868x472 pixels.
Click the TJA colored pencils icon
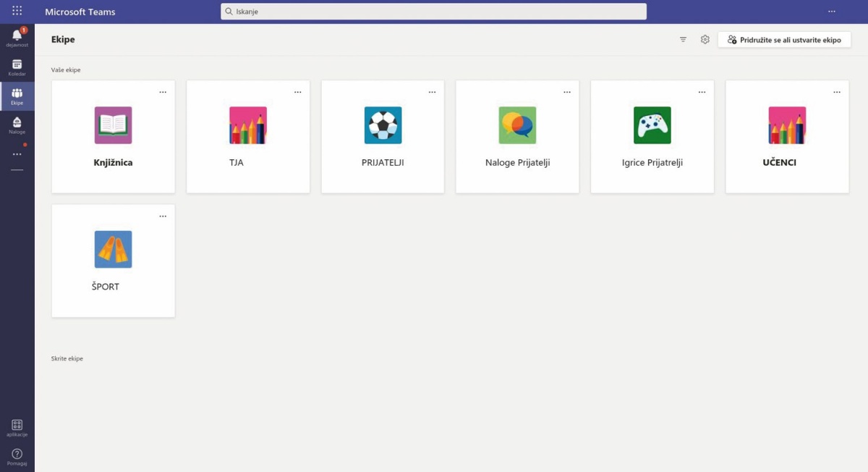click(248, 125)
